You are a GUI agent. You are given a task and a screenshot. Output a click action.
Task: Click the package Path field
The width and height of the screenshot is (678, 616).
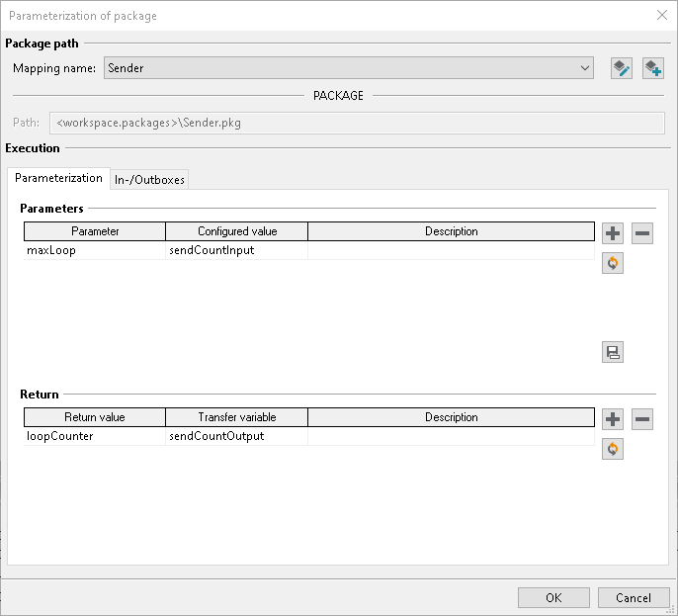coord(357,123)
